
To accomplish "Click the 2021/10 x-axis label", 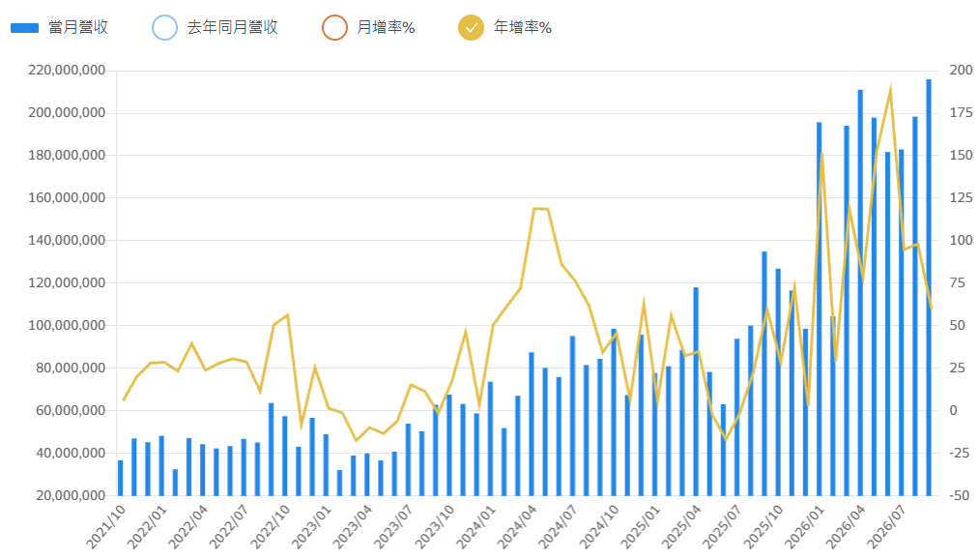I will coord(105,526).
